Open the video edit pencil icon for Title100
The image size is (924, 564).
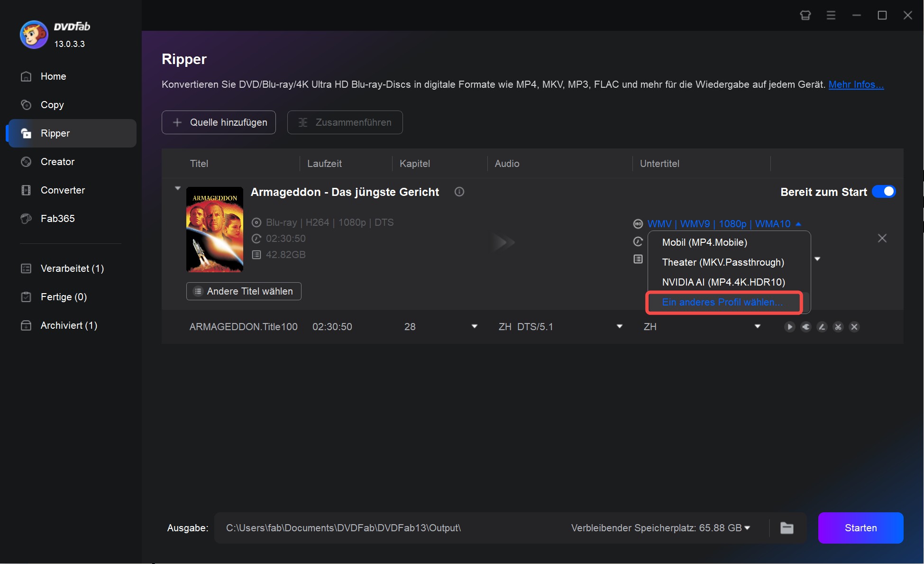pyautogui.click(x=822, y=327)
